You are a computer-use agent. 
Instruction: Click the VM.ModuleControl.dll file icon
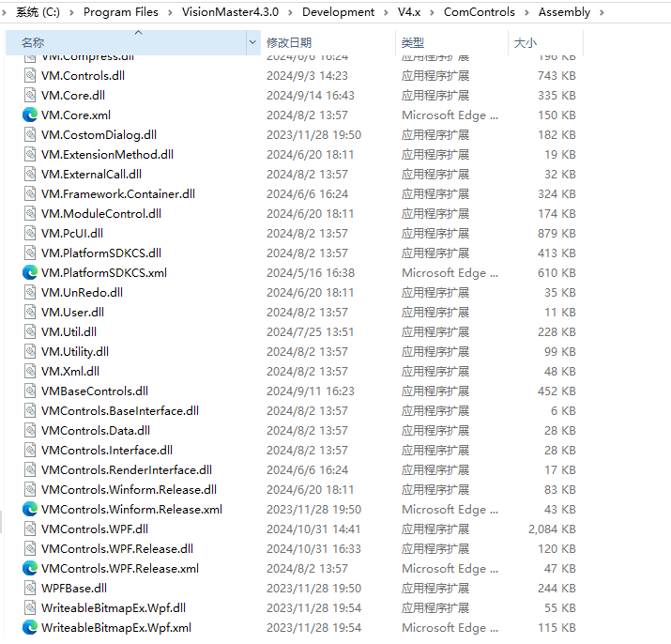[30, 214]
